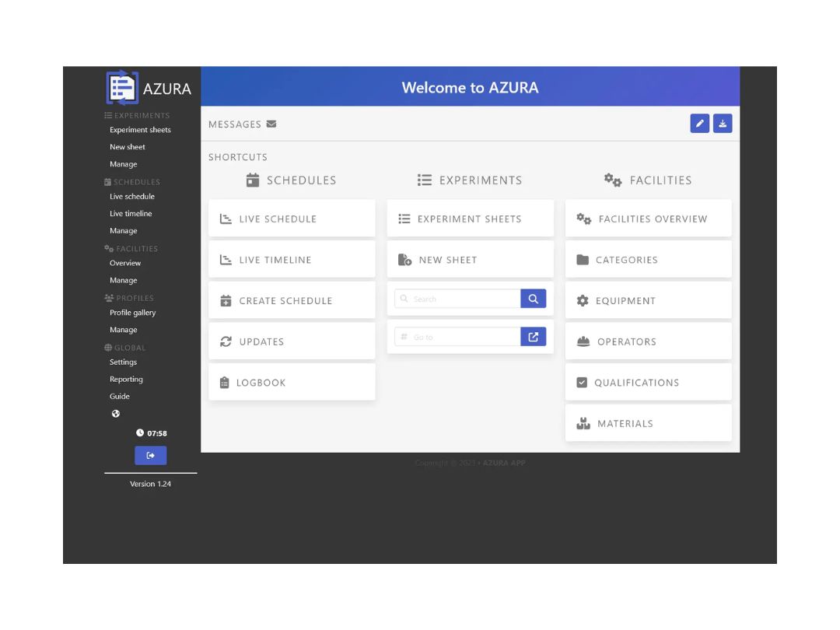Select Experiment sheets in sidebar
Image resolution: width=840 pixels, height=630 pixels.
(140, 130)
